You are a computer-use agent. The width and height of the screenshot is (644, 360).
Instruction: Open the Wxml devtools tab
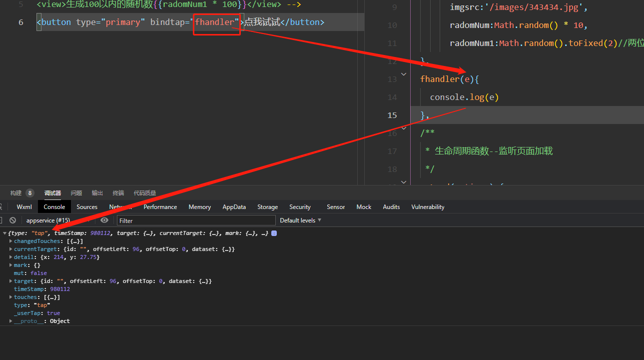[x=24, y=207]
